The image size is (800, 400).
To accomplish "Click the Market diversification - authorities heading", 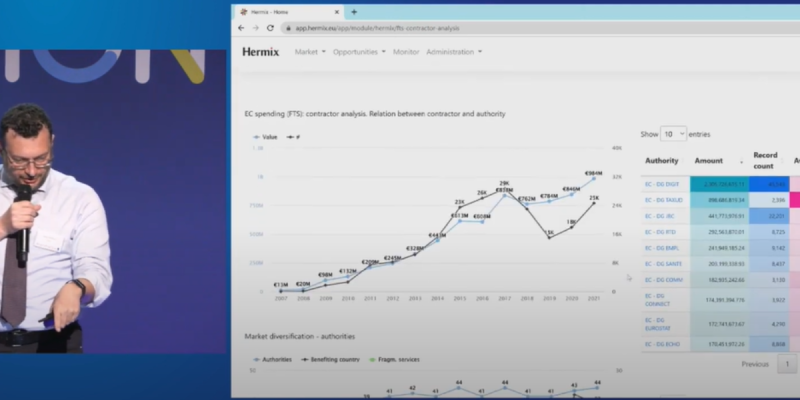I will click(x=300, y=336).
